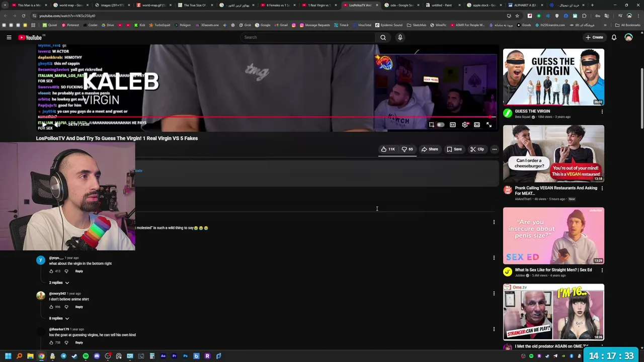644x362 pixels.
Task: Seek on the red video progress bar
Action: (x=267, y=117)
